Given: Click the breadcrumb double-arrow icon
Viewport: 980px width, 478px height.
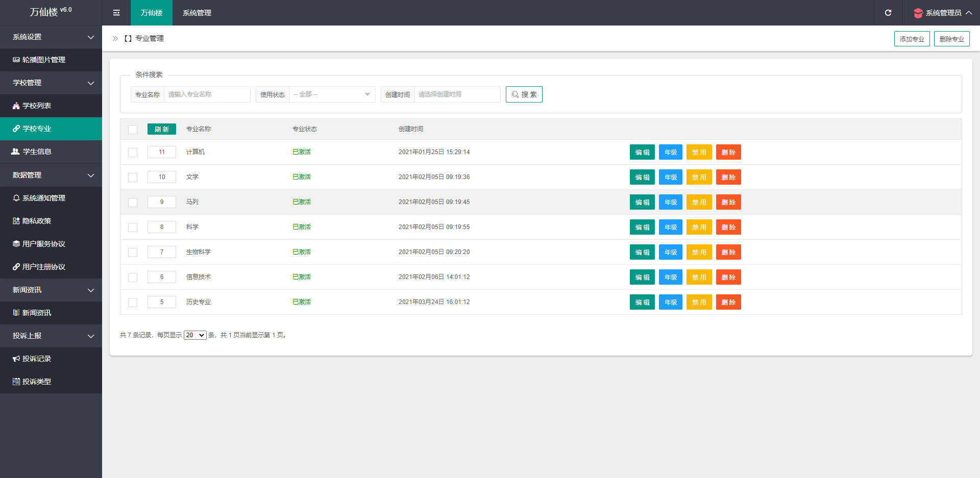Looking at the screenshot, I should [x=115, y=38].
